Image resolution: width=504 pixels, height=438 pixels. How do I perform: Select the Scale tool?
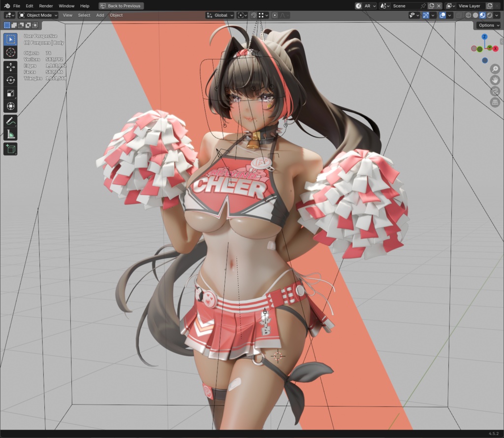[x=10, y=93]
